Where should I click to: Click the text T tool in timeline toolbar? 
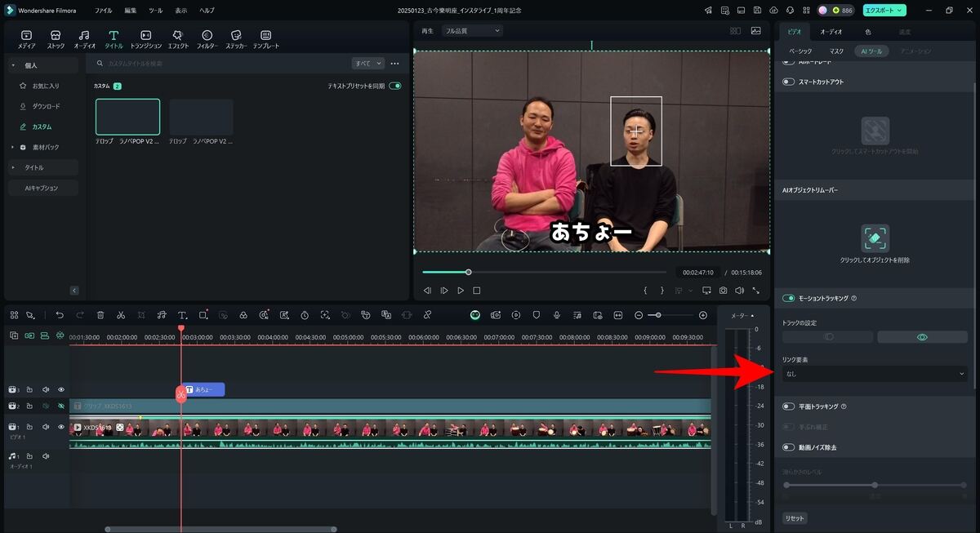(x=182, y=315)
